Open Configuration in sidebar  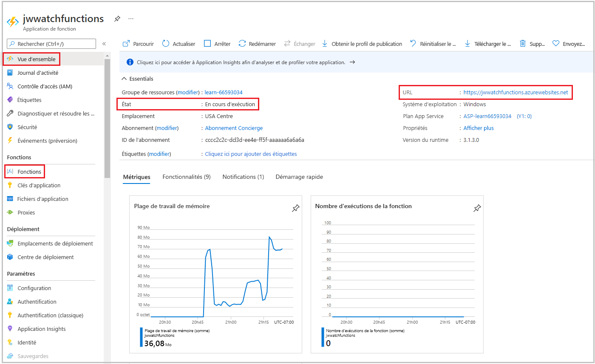pos(34,288)
